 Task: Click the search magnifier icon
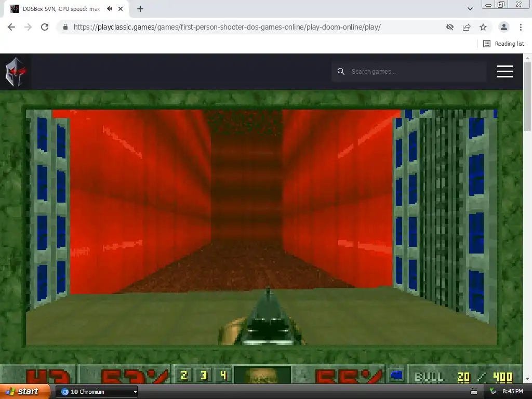(x=341, y=71)
